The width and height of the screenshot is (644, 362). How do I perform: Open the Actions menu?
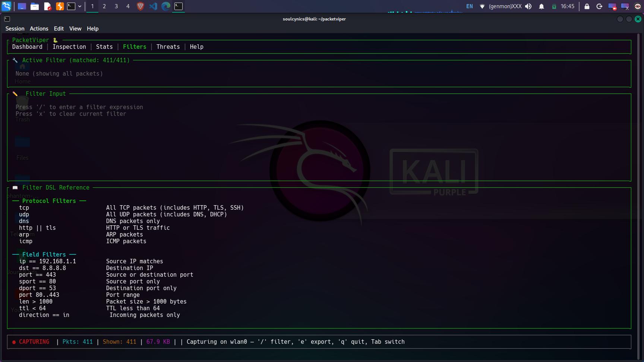[x=39, y=29]
